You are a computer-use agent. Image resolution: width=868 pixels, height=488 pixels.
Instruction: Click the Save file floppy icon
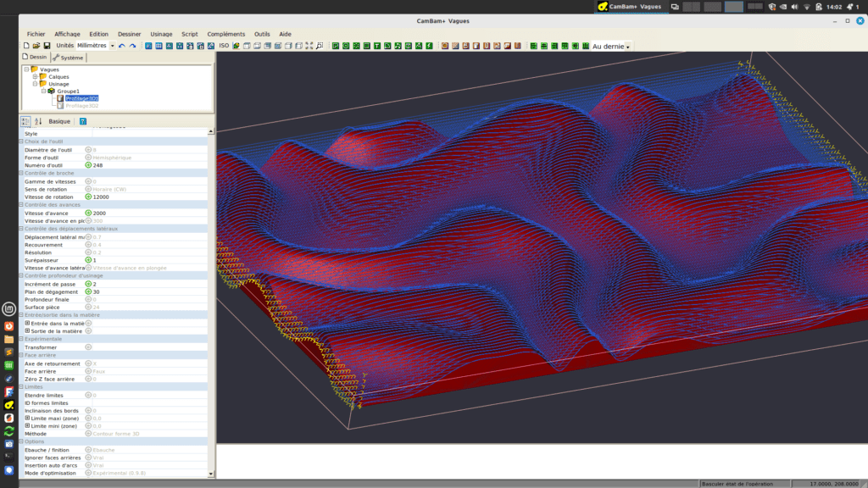point(47,46)
